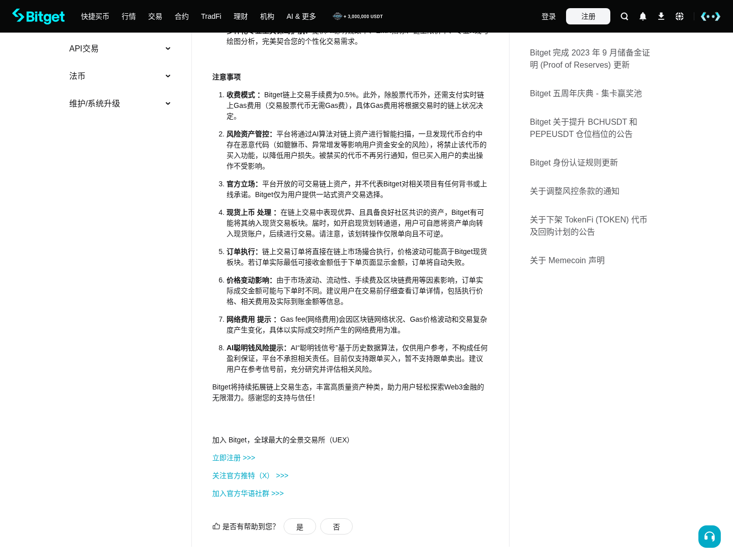Open the TradFi menu
Image resolution: width=733 pixels, height=560 pixels.
click(x=211, y=16)
